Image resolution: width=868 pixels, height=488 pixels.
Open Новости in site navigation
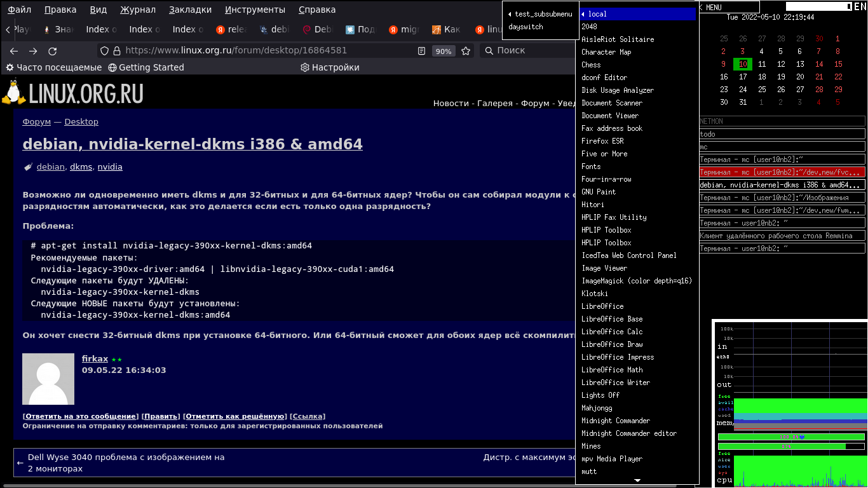pos(451,104)
